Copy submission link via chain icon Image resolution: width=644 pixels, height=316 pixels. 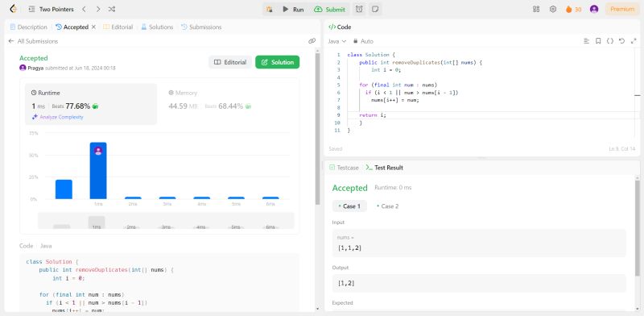(x=312, y=41)
